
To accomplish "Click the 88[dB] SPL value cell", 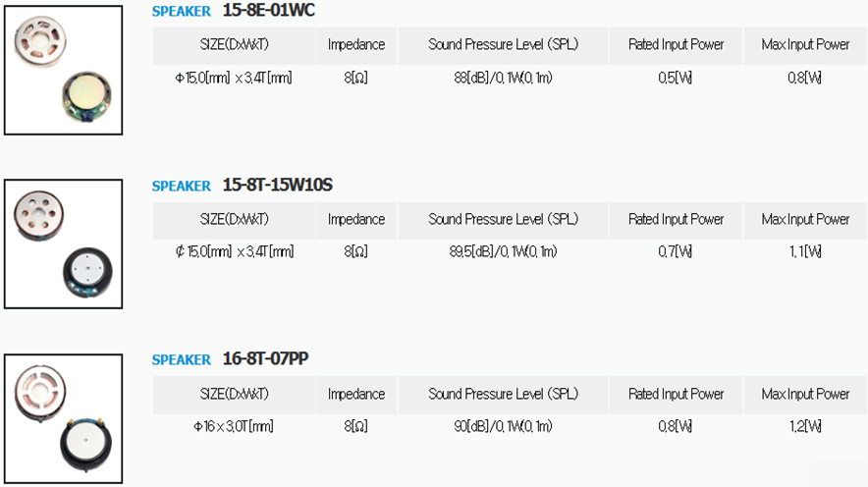I will tap(503, 78).
